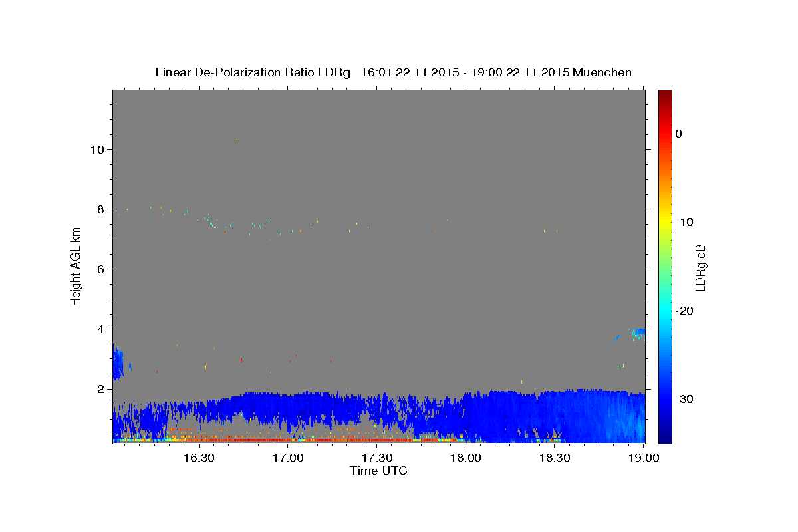Click the green middle section of the colorbar

click(x=665, y=266)
